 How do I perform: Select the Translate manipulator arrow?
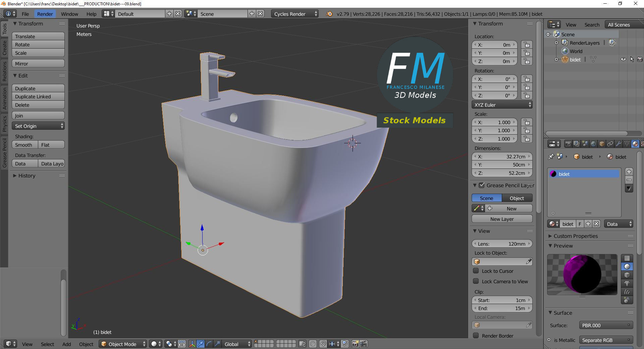click(x=201, y=344)
